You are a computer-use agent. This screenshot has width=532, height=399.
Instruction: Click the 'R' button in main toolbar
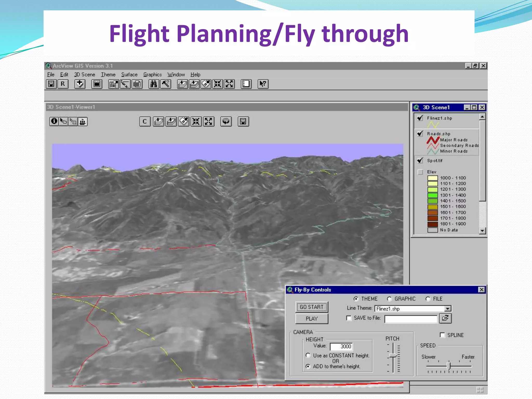[x=63, y=84]
